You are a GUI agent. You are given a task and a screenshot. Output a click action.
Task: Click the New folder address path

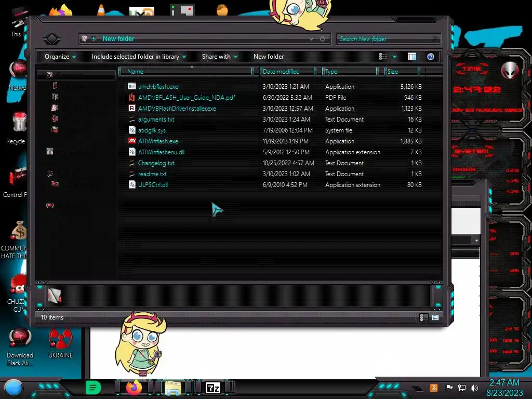[118, 38]
